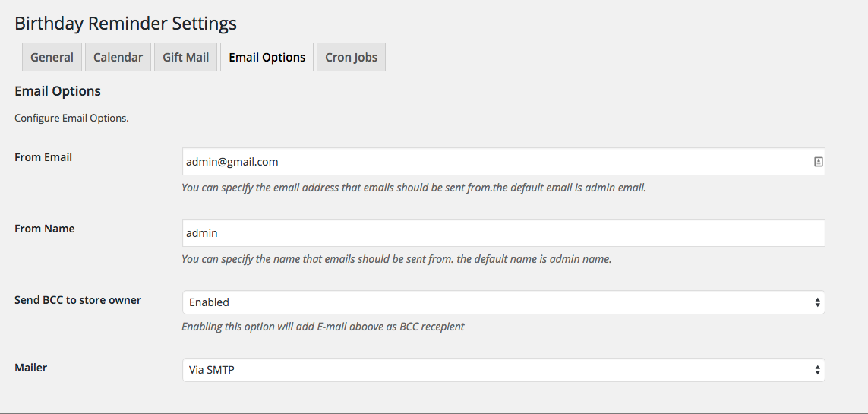Click the From Email field label
Screen dimensions: 868x414
click(x=43, y=157)
